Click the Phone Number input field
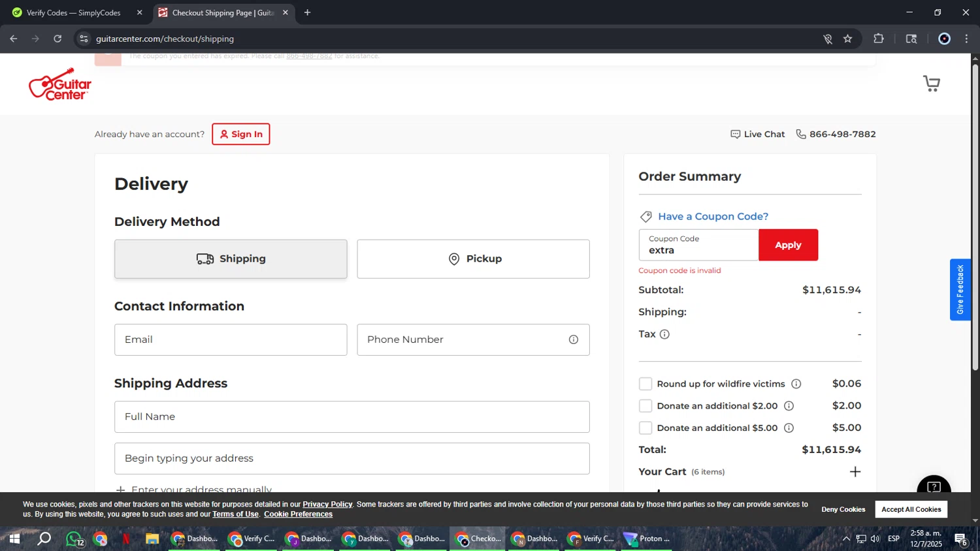Viewport: 980px width, 551px height. (473, 340)
